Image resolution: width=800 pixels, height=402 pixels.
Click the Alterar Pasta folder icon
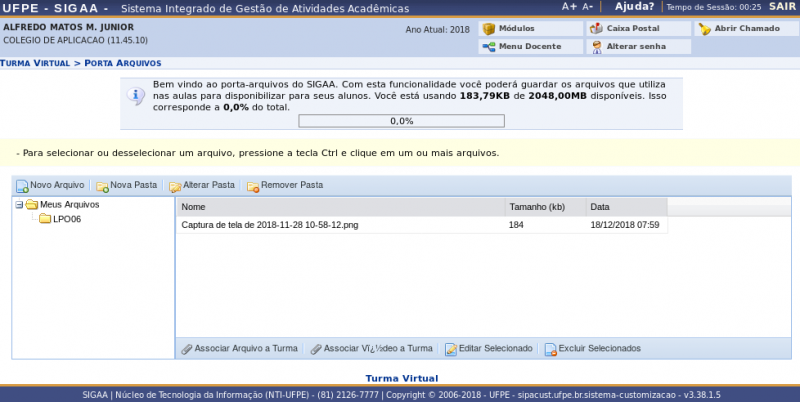click(175, 187)
